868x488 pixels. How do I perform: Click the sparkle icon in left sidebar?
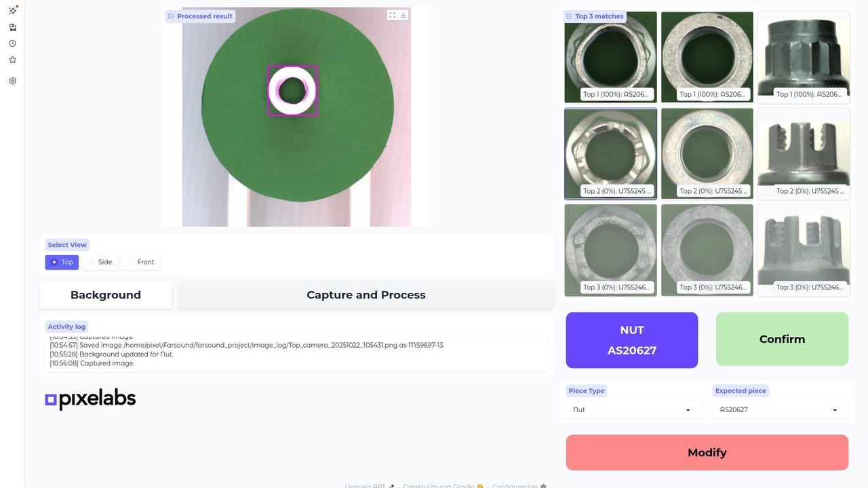(12, 10)
